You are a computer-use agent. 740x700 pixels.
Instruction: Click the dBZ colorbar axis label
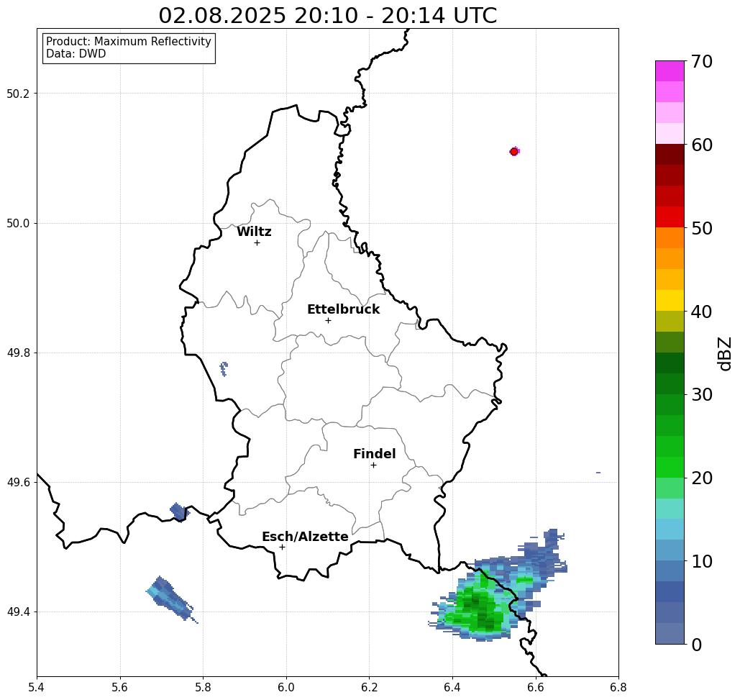(x=725, y=353)
